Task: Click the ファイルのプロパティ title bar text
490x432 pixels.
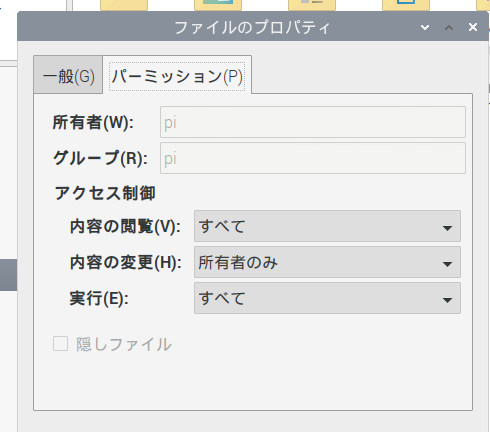Action: tap(252, 27)
